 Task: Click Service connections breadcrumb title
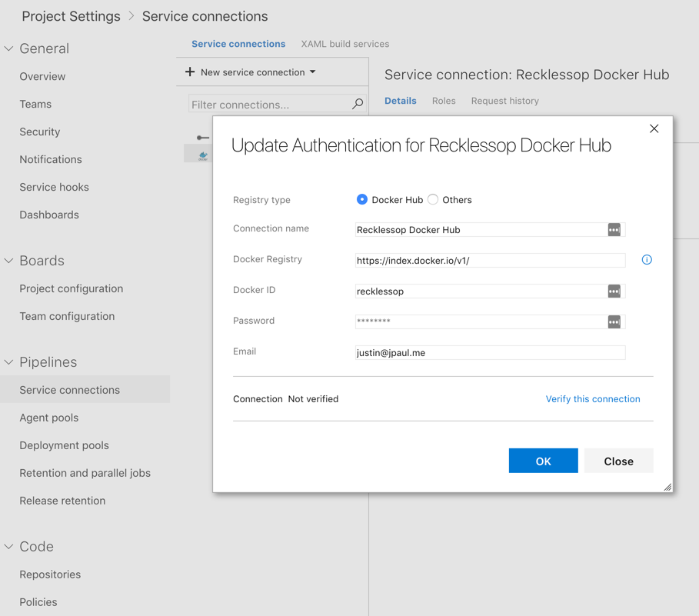point(205,16)
